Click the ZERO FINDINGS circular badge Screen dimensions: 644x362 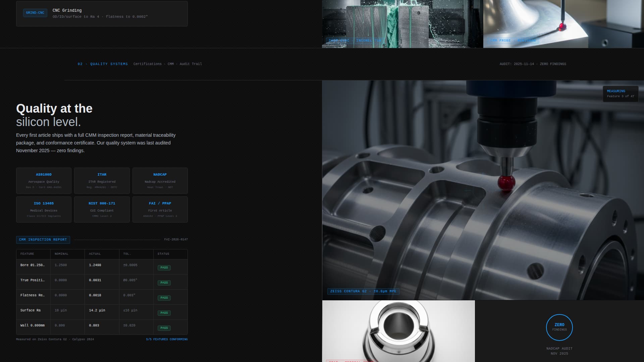[559, 327]
